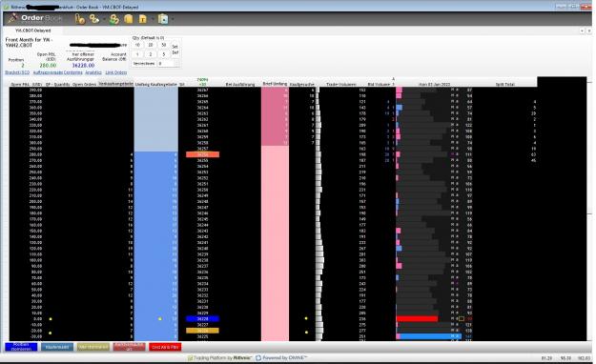596x364 pixels.
Task: Click the Brief Umfang column header
Action: point(275,84)
